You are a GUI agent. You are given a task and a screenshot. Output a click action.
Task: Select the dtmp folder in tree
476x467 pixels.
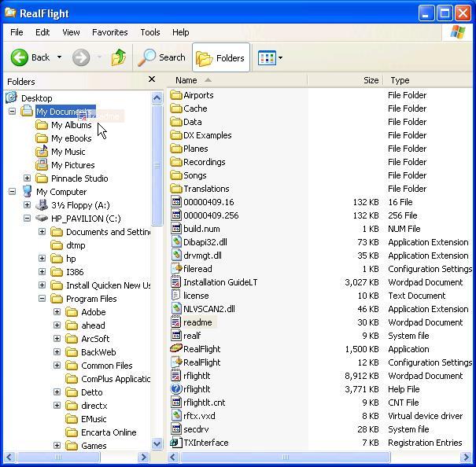click(76, 245)
